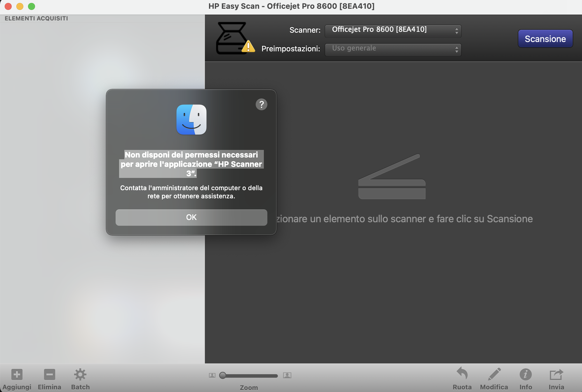Click the small zoom-out image icon
Viewport: 582px width, 392px height.
(x=212, y=375)
